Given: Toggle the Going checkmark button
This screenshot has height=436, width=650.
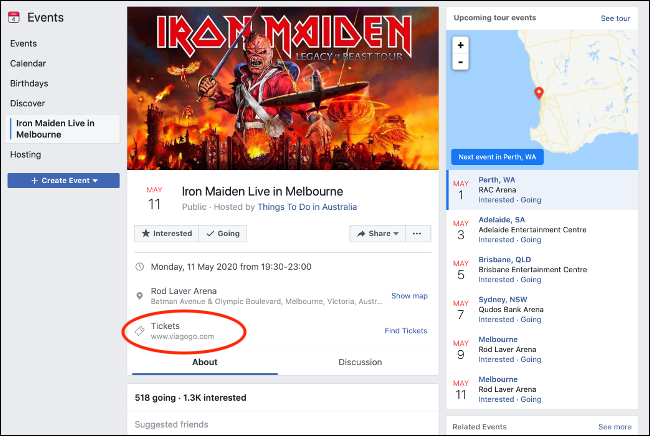Looking at the screenshot, I should tap(222, 233).
